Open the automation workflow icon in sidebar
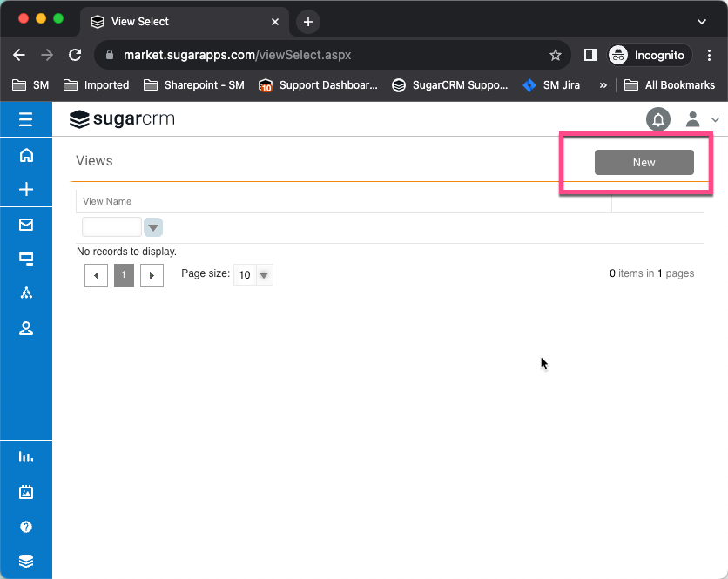 tap(26, 293)
